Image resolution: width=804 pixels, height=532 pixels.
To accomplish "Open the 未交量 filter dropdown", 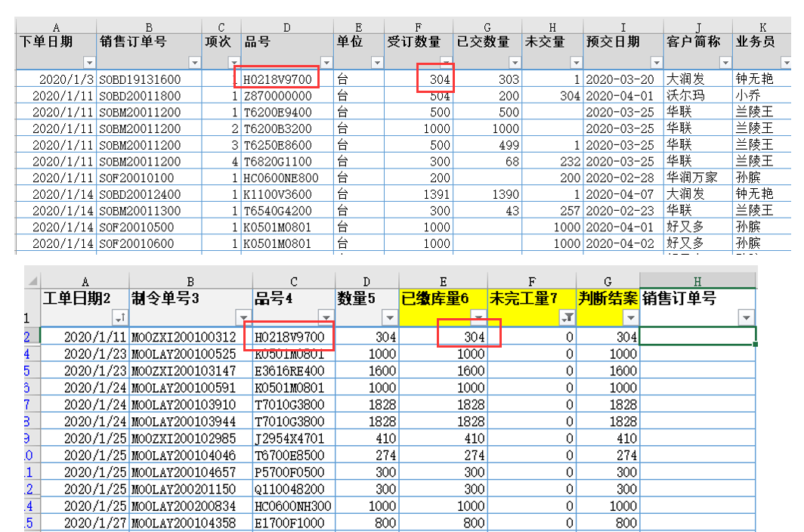I will coord(577,63).
